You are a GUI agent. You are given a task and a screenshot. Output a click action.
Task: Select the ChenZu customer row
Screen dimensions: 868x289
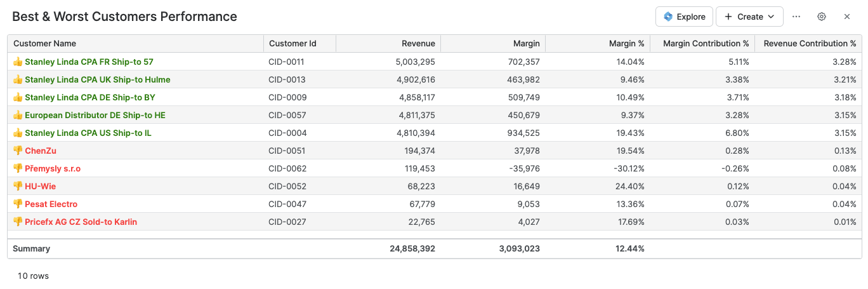coord(435,151)
